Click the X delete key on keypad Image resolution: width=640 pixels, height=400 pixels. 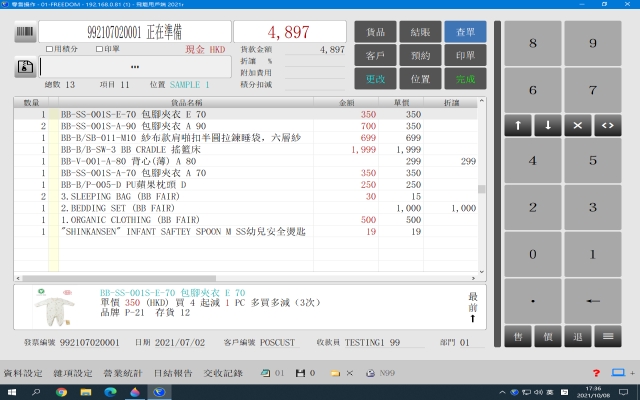[577, 125]
